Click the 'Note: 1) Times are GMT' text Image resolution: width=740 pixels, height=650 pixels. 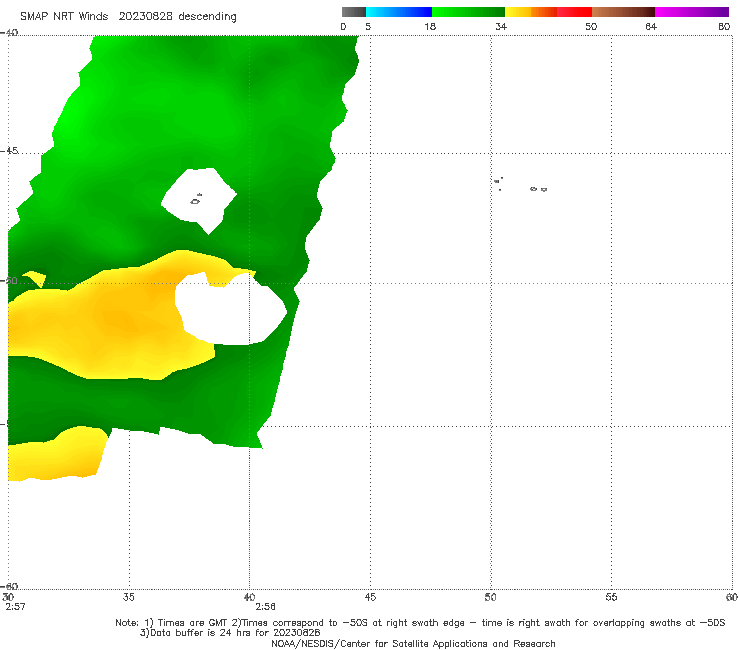coord(172,623)
